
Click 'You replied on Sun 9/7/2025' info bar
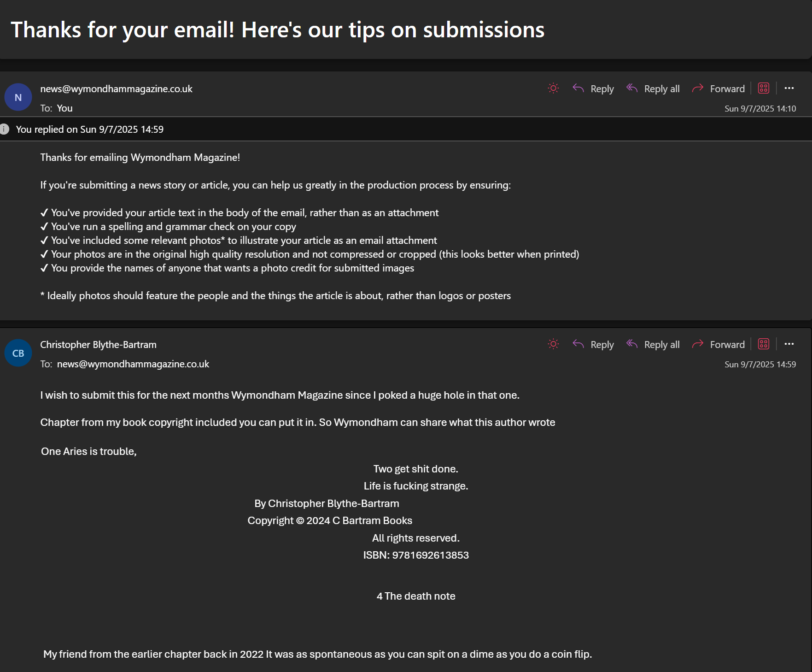406,129
